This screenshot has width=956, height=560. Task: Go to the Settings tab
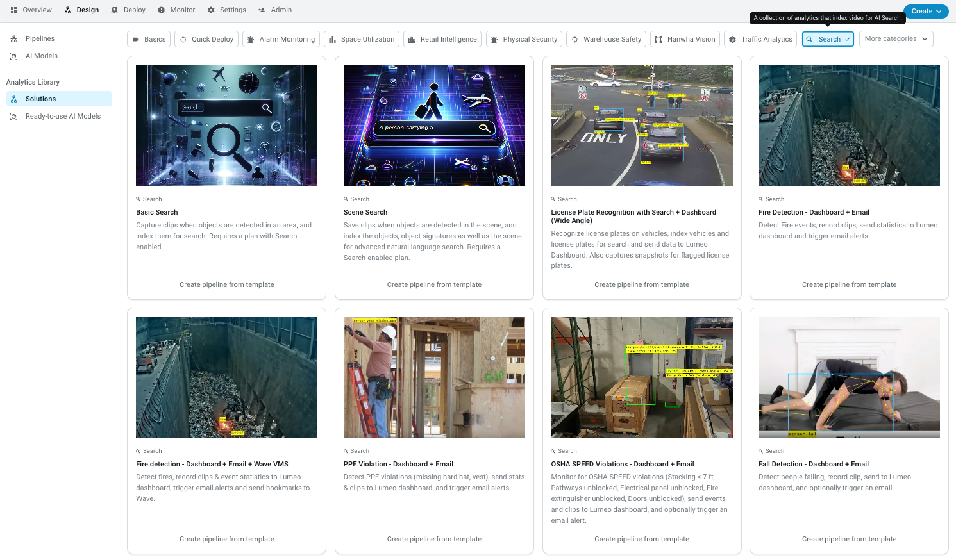coord(227,10)
